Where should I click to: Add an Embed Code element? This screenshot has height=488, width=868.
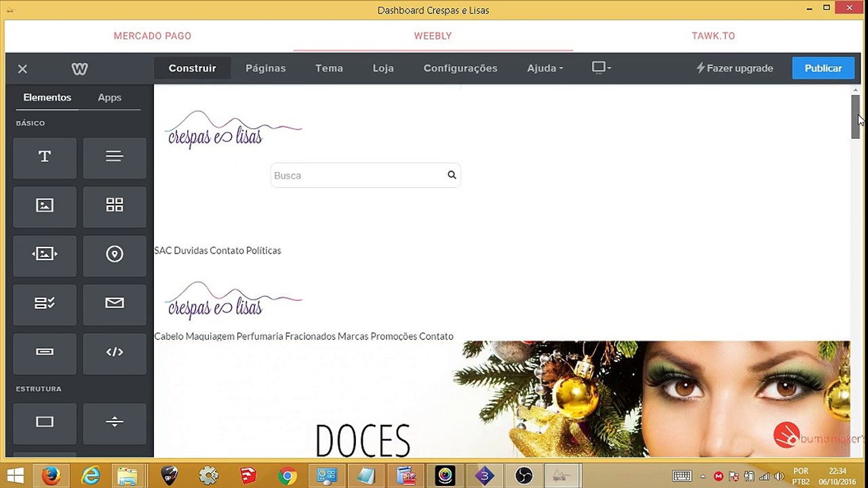[x=115, y=353]
